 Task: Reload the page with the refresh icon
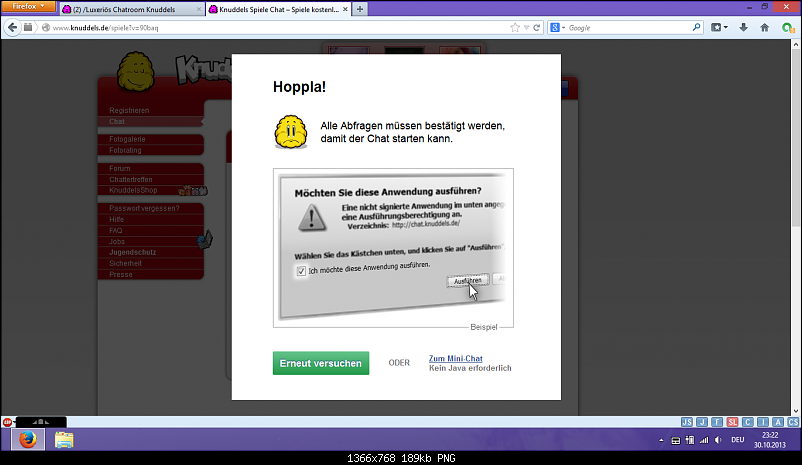point(537,28)
